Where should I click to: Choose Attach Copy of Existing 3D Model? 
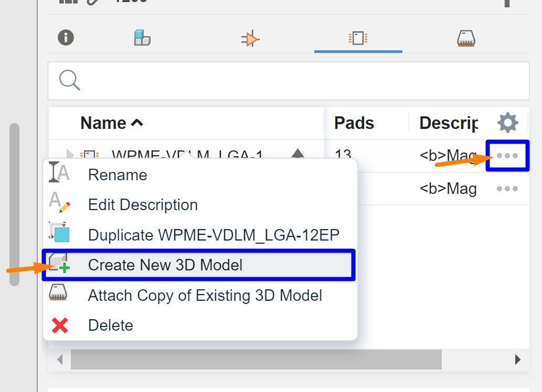tap(205, 296)
